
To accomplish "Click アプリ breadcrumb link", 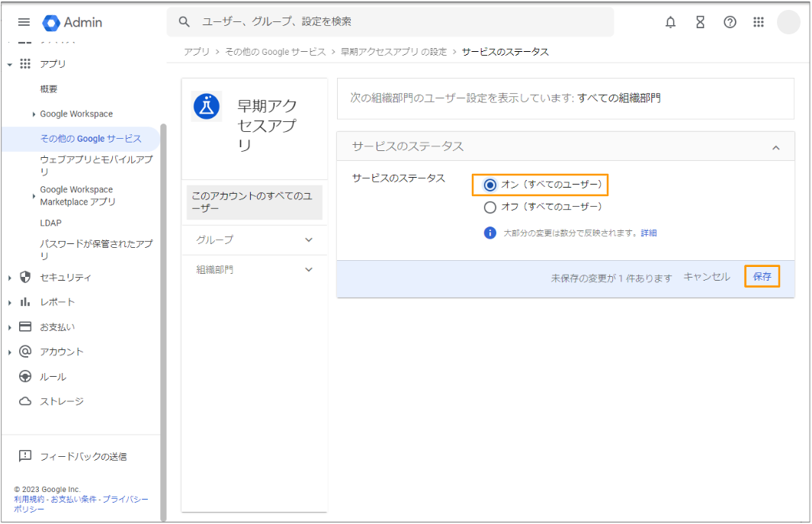I will coord(197,52).
